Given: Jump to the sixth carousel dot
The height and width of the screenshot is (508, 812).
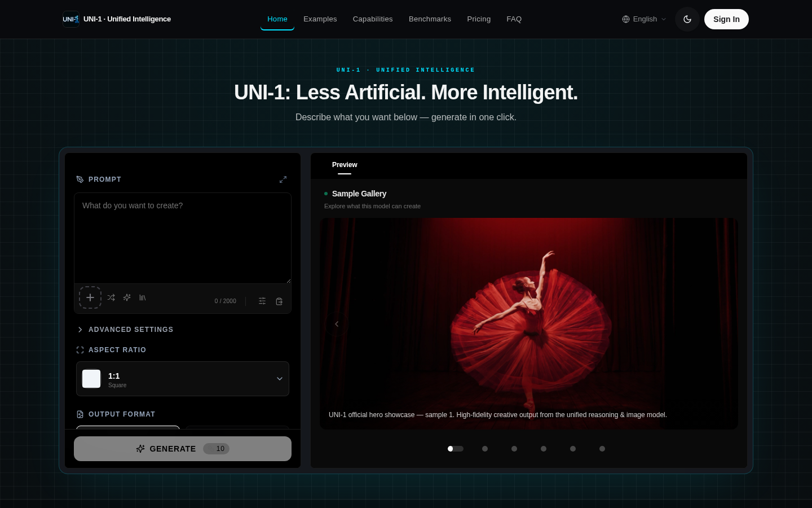Looking at the screenshot, I should pos(602,449).
